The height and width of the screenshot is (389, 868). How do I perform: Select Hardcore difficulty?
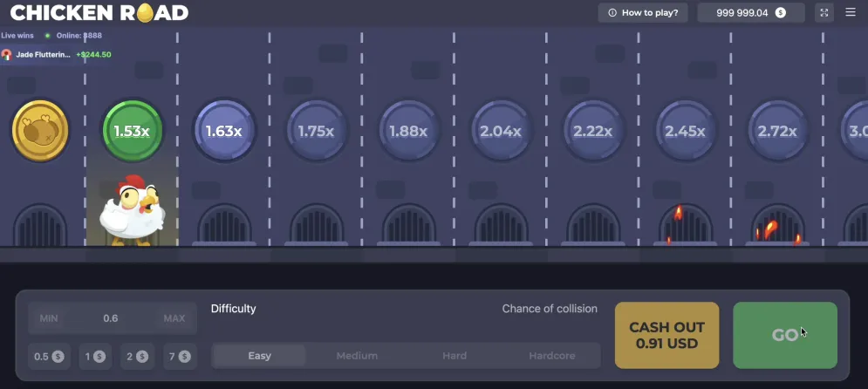tap(551, 356)
